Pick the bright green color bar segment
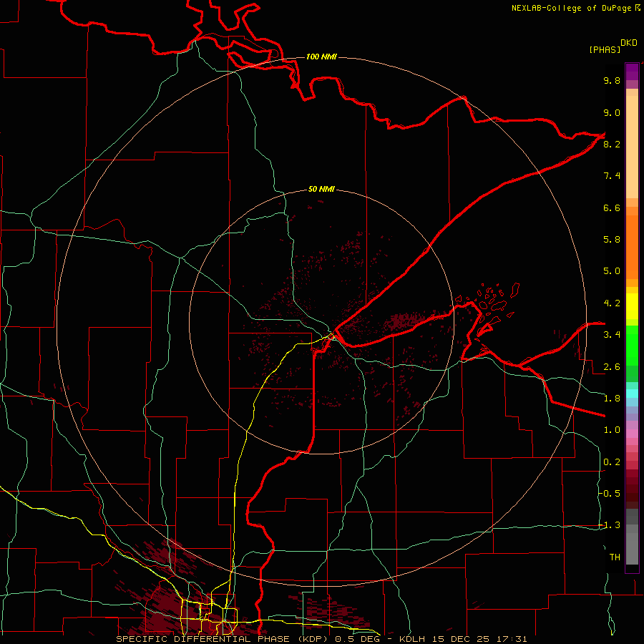 pyautogui.click(x=632, y=346)
